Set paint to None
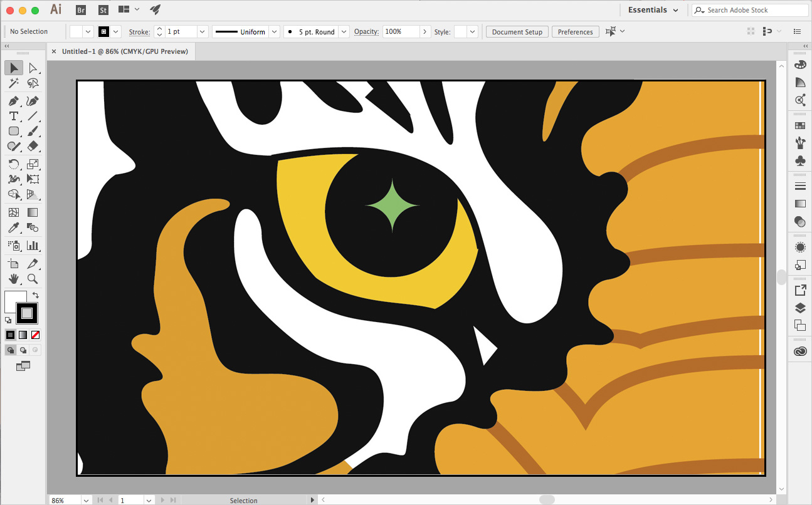The image size is (812, 505). coord(35,335)
